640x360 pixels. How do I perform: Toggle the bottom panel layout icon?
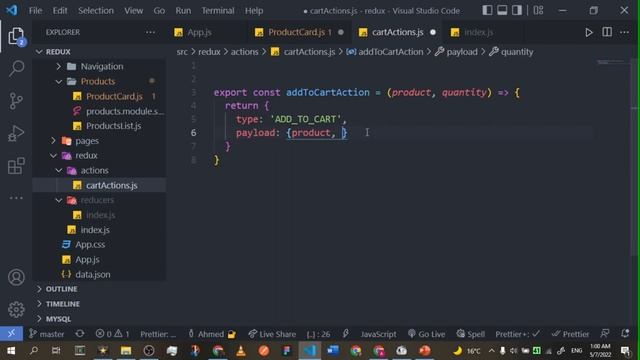click(502, 10)
